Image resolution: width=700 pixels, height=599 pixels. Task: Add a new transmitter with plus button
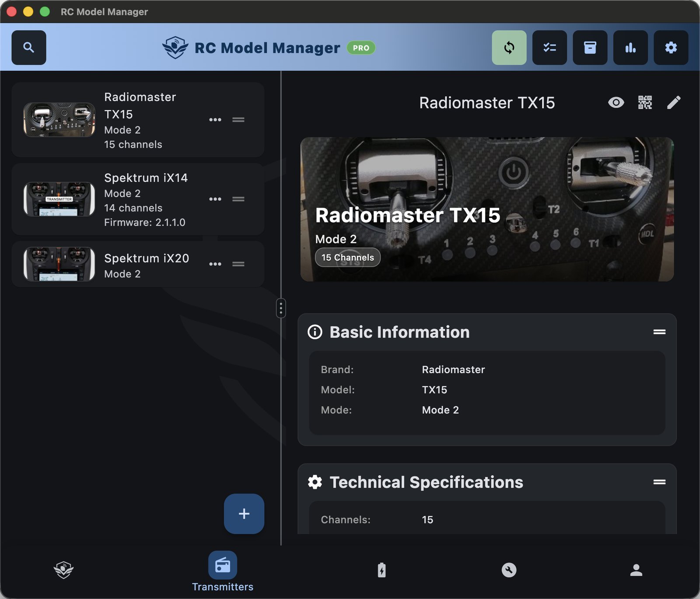point(244,514)
